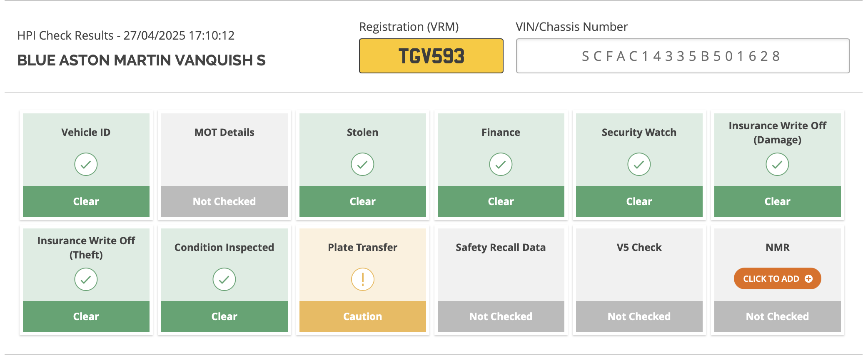Click the Security Watch checkmark icon
The width and height of the screenshot is (868, 356).
point(639,164)
